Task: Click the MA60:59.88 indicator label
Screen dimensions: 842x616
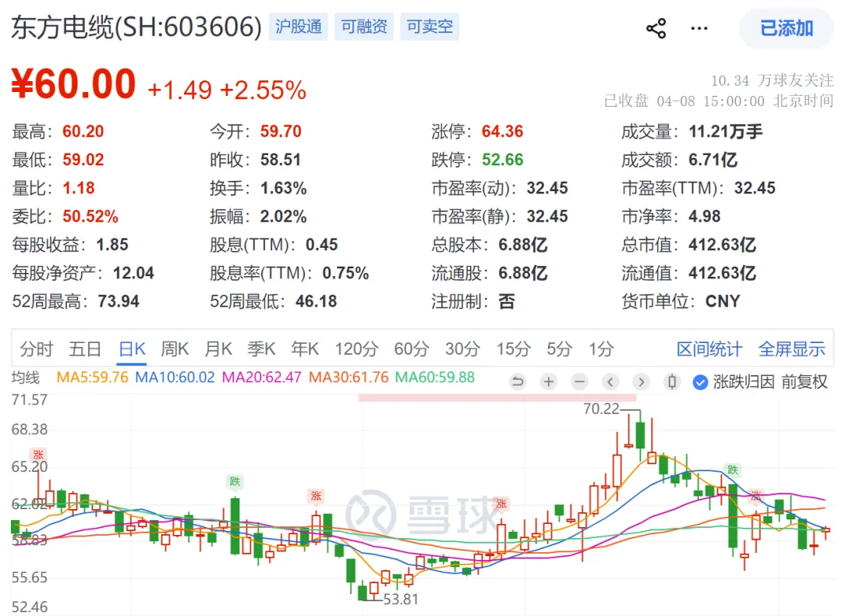Action: coord(435,377)
